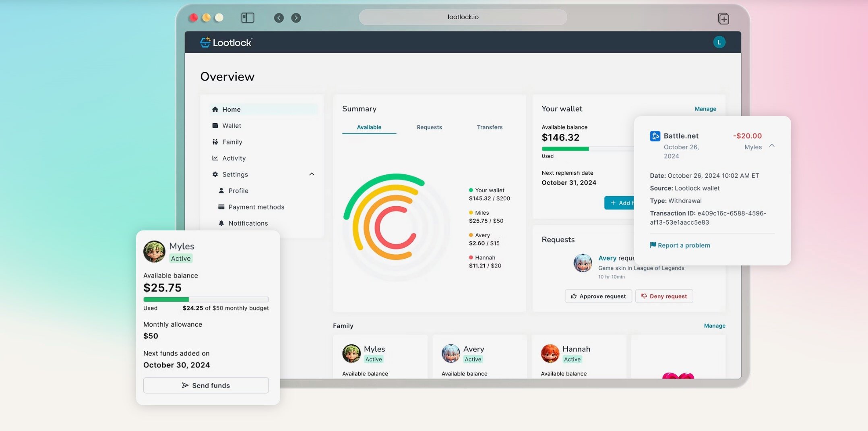Deny Avery's request
The image size is (868, 431).
[664, 296]
